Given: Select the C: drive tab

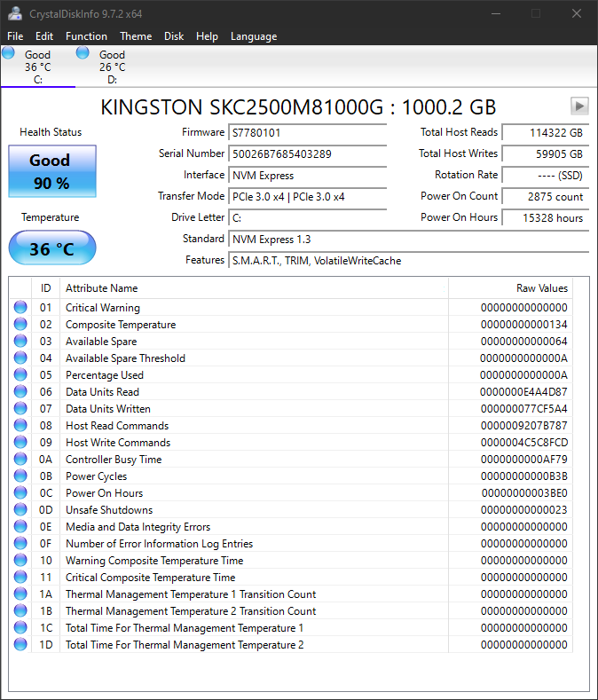Looking at the screenshot, I should click(x=37, y=67).
